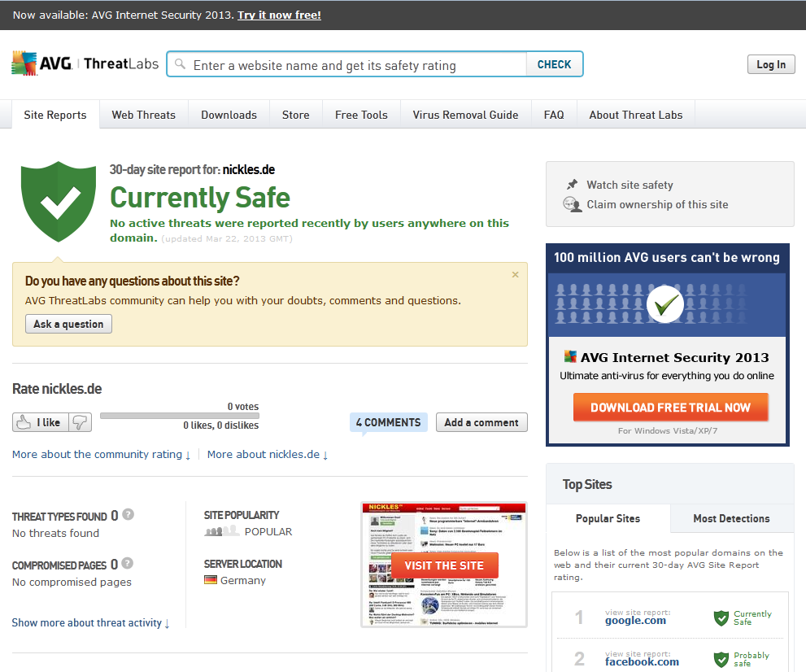Click the shield icon beside google.com
Screen dimensions: 806x672
coord(721,617)
